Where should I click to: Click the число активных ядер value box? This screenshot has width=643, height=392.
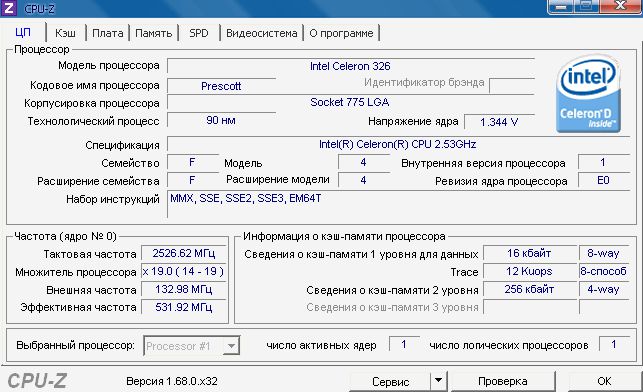[x=404, y=344]
